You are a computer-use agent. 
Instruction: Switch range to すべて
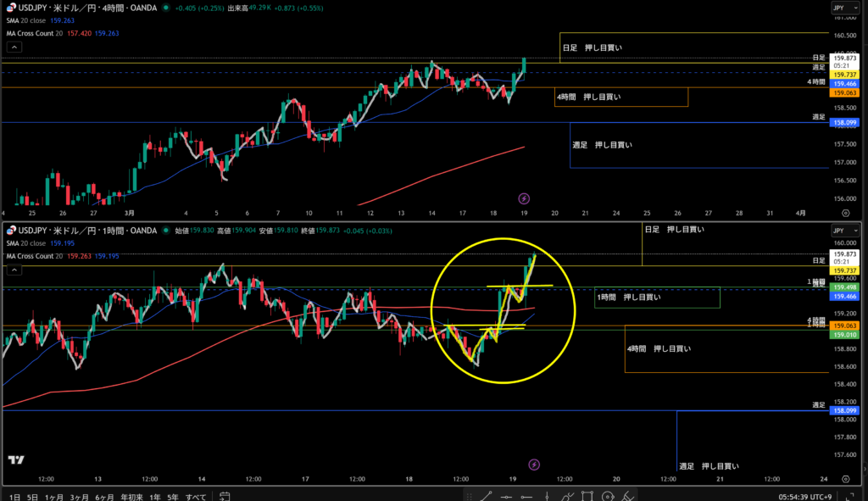pos(195,496)
